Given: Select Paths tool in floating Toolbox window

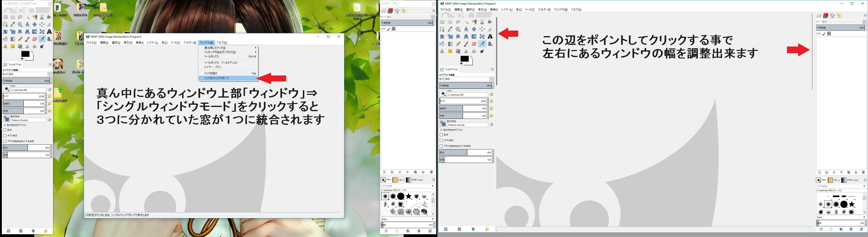Looking at the screenshot, I should (x=5, y=24).
